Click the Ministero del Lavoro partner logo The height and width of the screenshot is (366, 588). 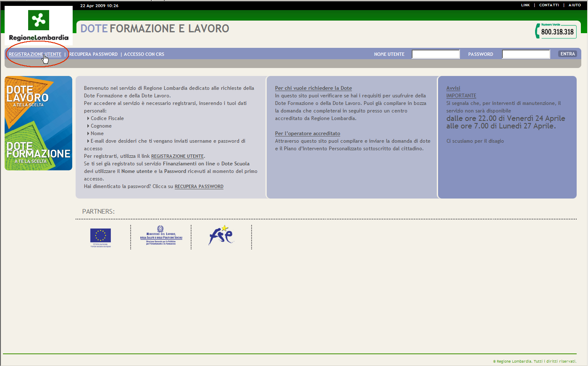pyautogui.click(x=161, y=236)
